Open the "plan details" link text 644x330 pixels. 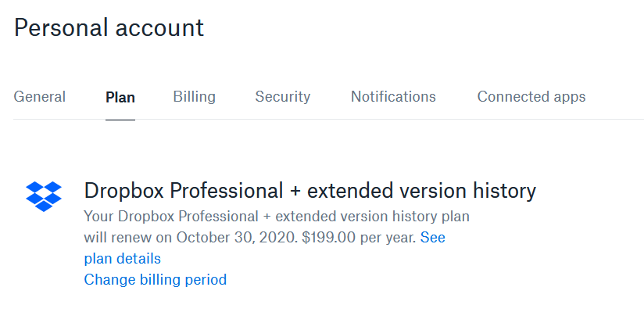coord(122,258)
